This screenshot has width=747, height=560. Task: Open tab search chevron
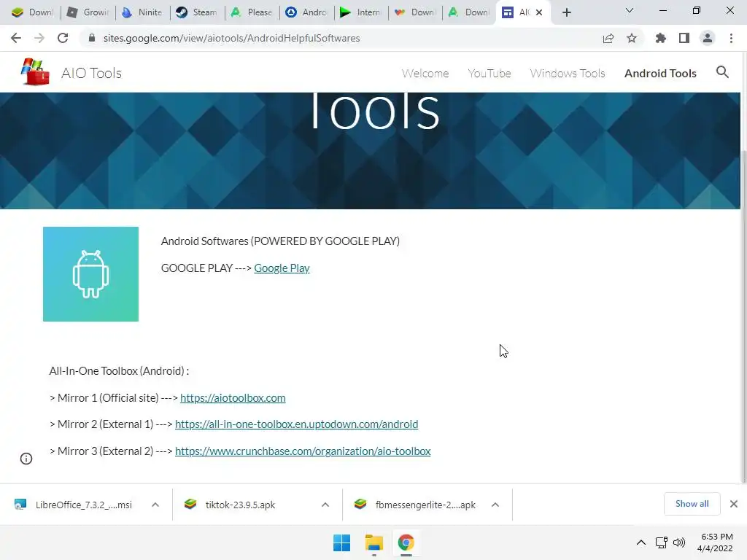click(x=630, y=10)
